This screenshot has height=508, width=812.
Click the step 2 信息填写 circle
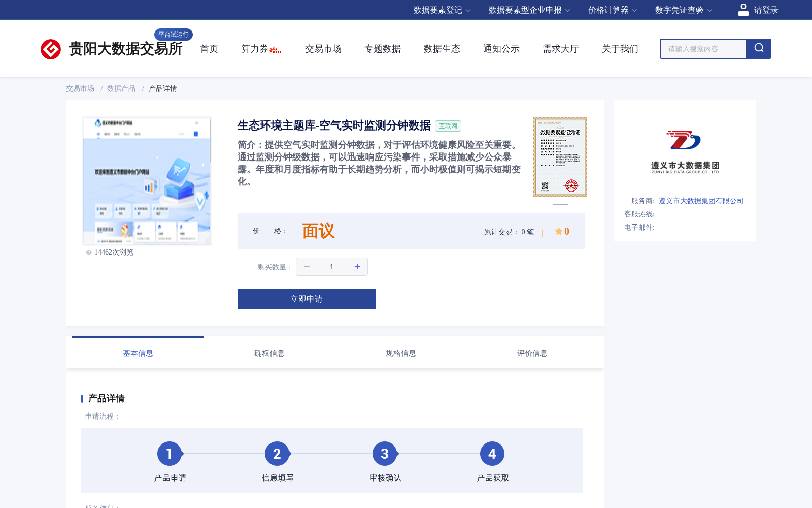click(x=277, y=454)
